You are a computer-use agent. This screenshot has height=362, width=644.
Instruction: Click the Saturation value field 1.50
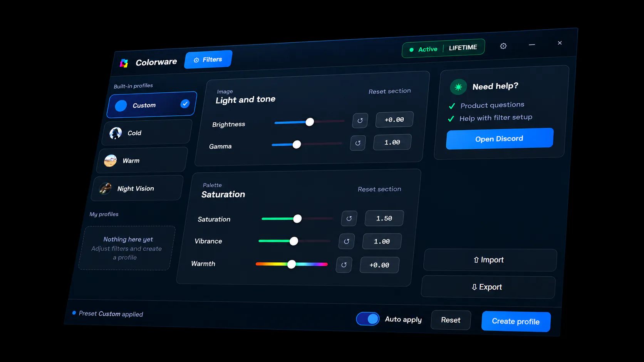click(x=384, y=218)
